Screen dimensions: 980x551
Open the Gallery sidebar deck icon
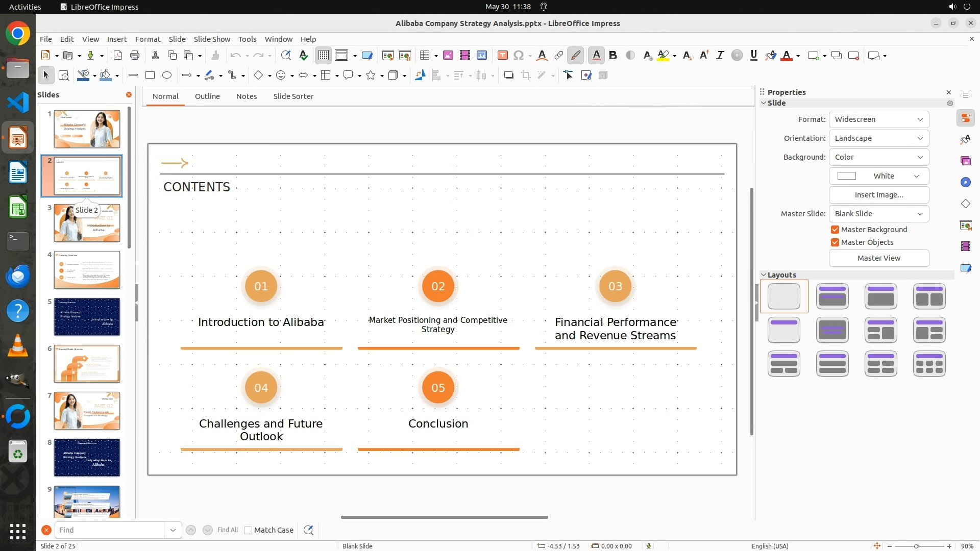[965, 161]
